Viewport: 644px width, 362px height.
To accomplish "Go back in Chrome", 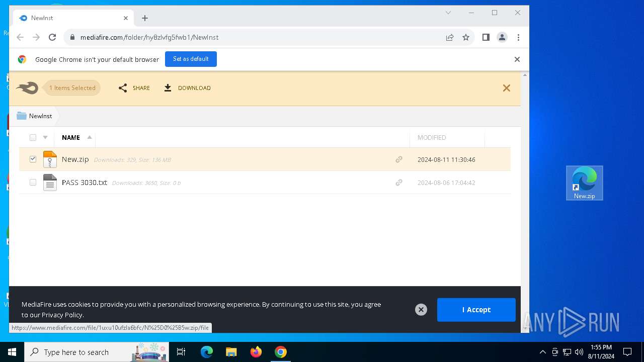I will coord(20,37).
